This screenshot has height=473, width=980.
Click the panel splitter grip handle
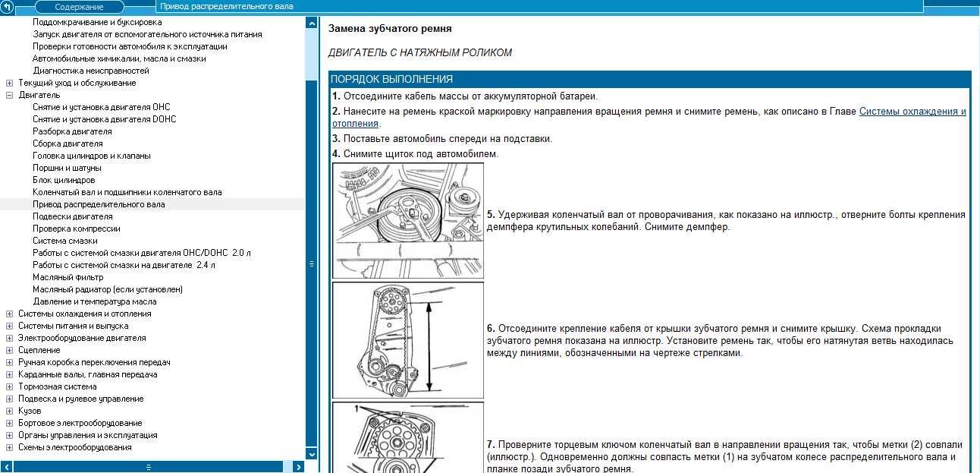tap(311, 264)
